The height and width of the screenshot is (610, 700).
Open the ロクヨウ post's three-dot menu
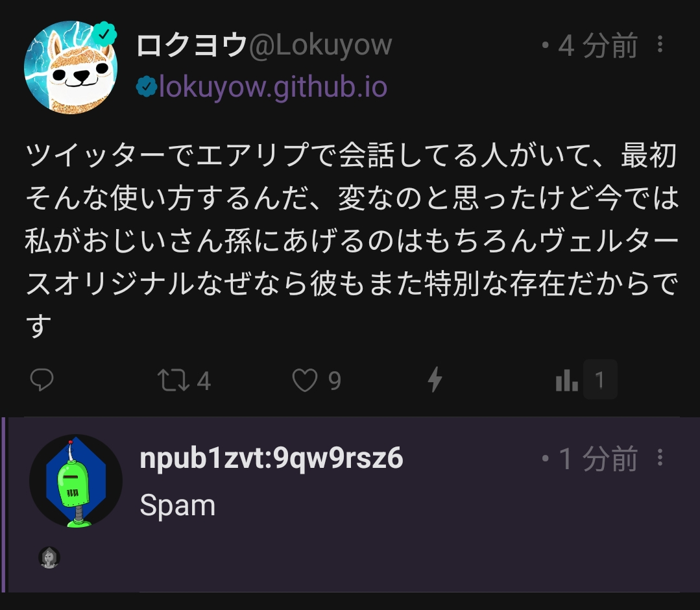660,44
